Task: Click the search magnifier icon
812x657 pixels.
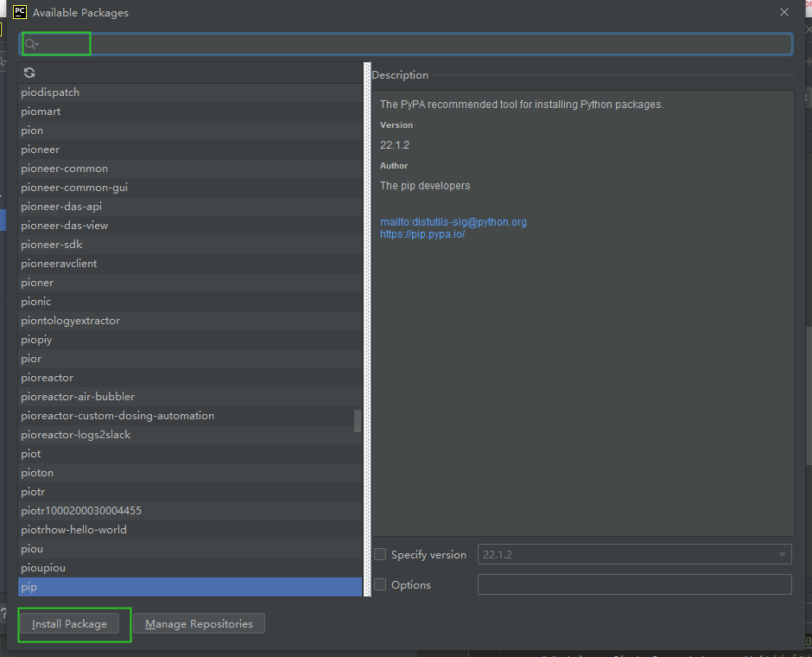Action: 31,44
